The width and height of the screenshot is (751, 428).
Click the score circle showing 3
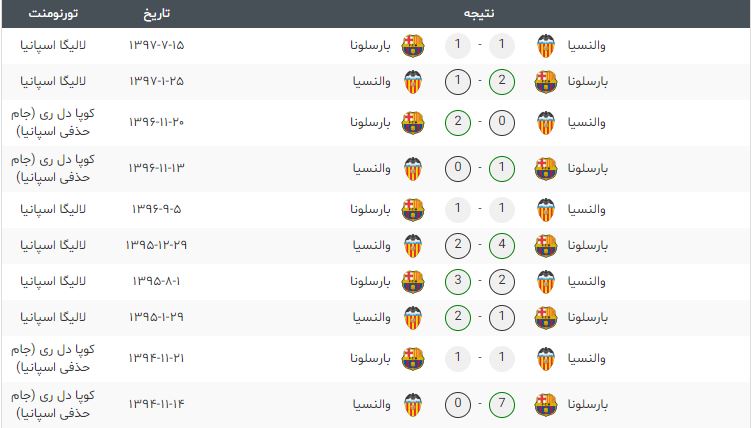pyautogui.click(x=457, y=281)
